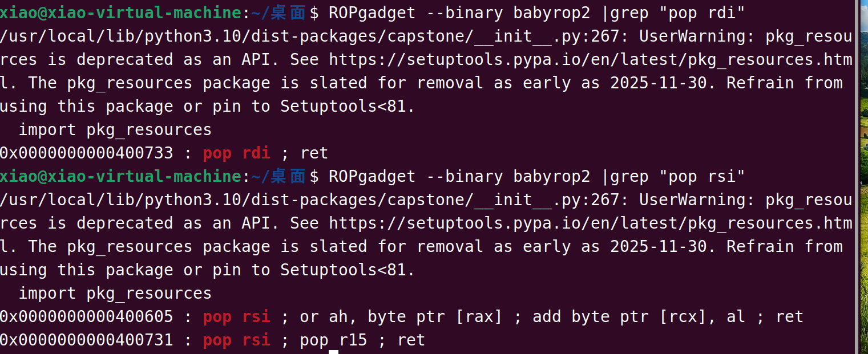Click the blinking cursor on the last line
868x354 pixels.
point(334,352)
